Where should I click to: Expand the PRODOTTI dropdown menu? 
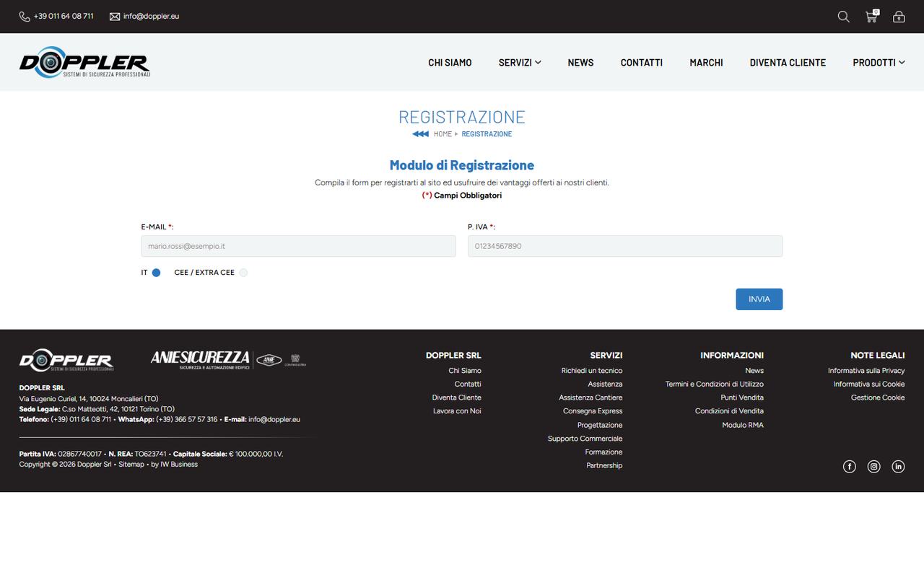click(879, 63)
